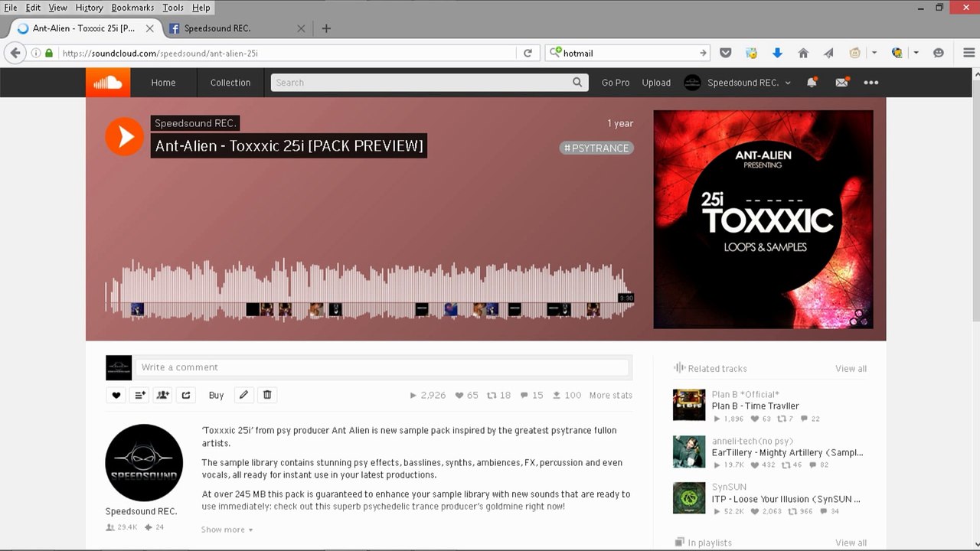The image size is (980, 551).
Task: Click the SoundCloud logo
Action: click(108, 83)
